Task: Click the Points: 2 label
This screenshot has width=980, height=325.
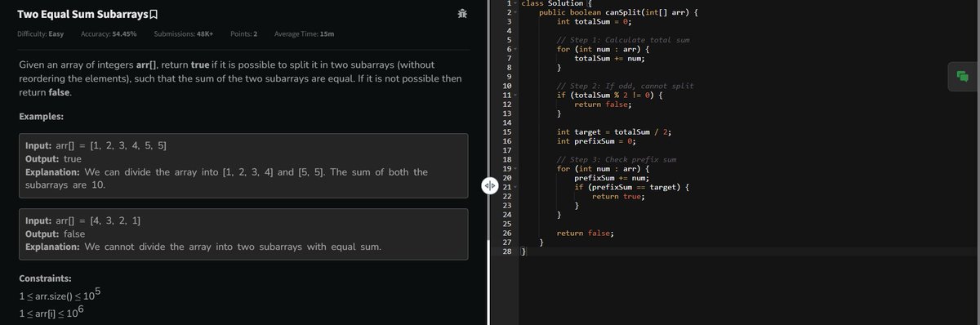Action: 244,33
